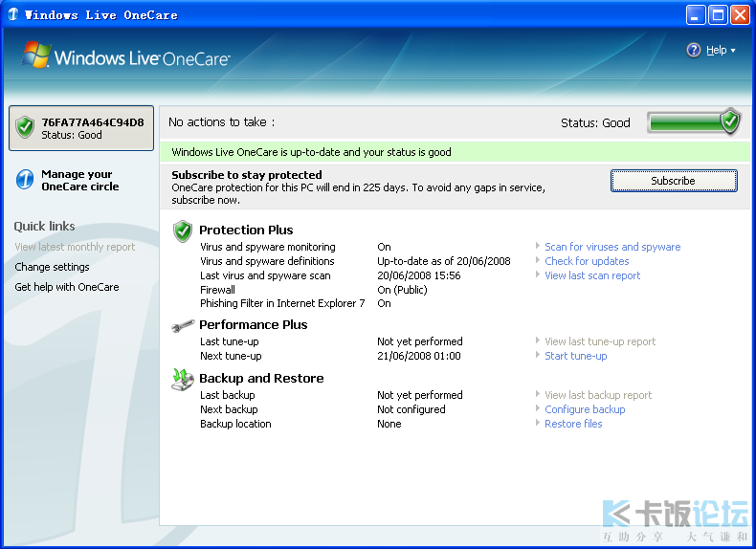Click arrow beside Start tune-up
The image size is (756, 549).
tap(538, 355)
